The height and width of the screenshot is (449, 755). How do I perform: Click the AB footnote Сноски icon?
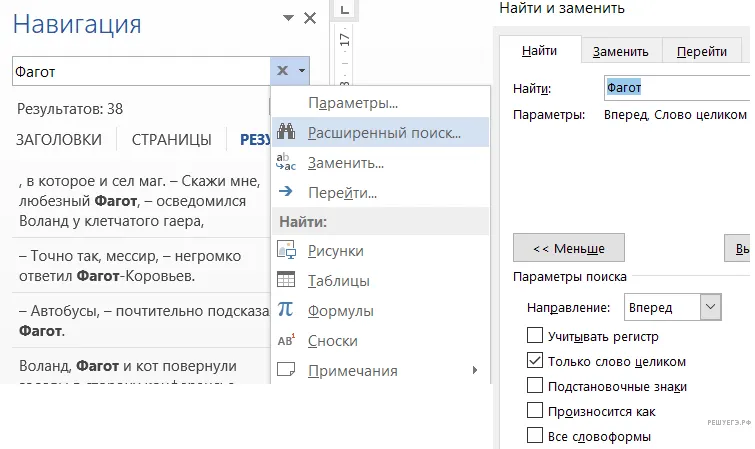click(286, 340)
